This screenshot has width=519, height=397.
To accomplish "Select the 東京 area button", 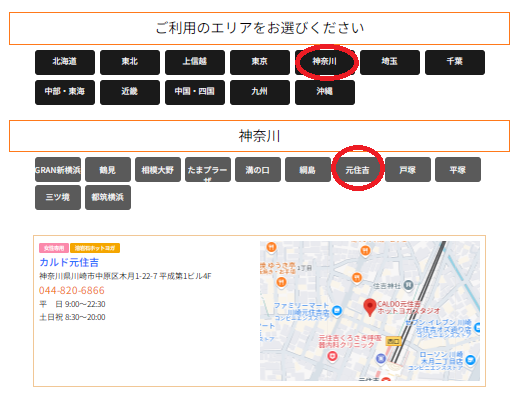I will [260, 62].
